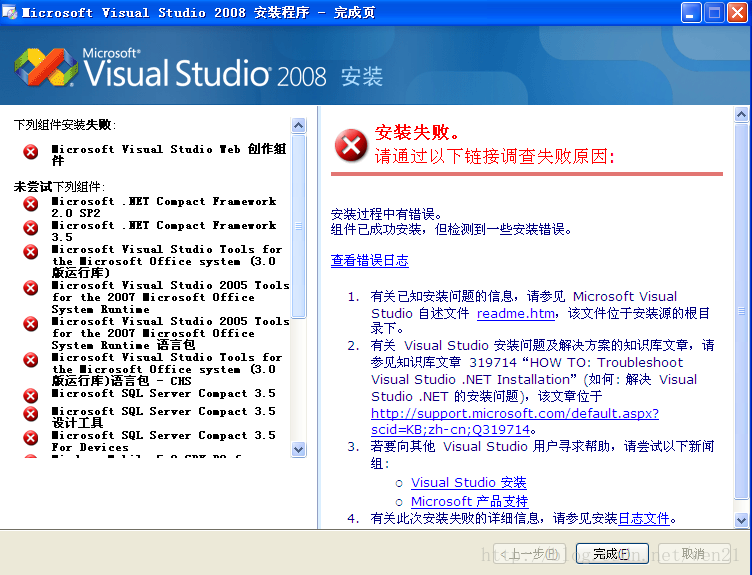Image resolution: width=752 pixels, height=575 pixels.
Task: Click the 上一步 button
Action: [x=529, y=554]
